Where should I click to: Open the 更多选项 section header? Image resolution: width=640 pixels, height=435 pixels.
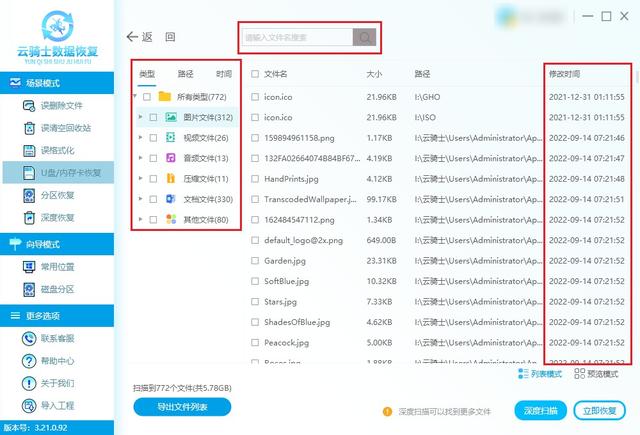(x=57, y=315)
